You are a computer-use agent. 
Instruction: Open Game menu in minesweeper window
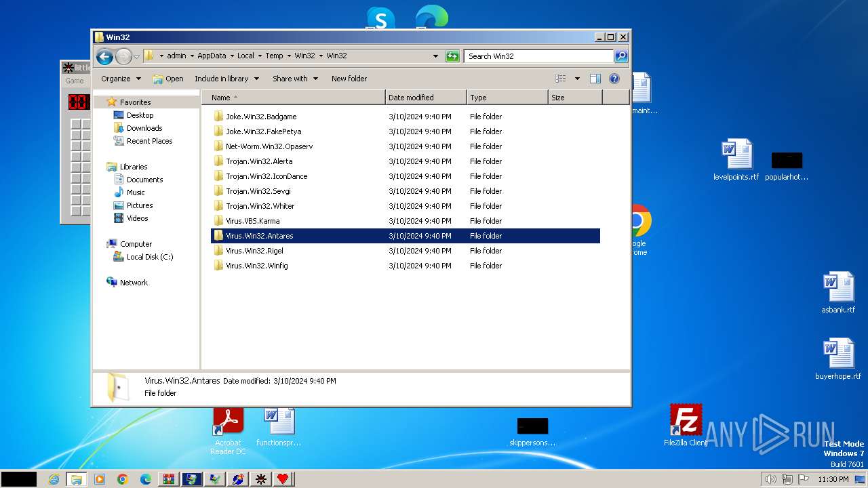pos(74,81)
